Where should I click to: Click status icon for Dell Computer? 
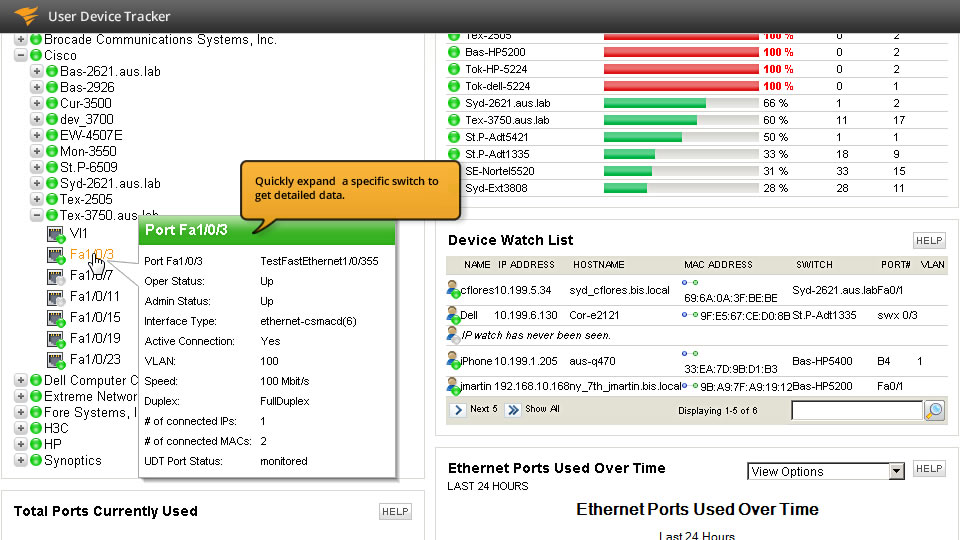(36, 380)
